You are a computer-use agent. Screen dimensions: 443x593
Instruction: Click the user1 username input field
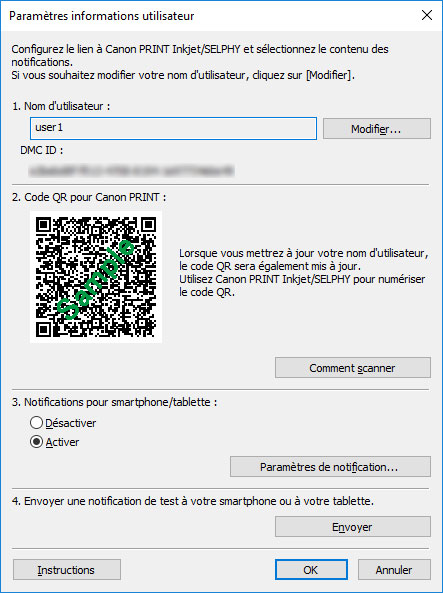pos(173,129)
